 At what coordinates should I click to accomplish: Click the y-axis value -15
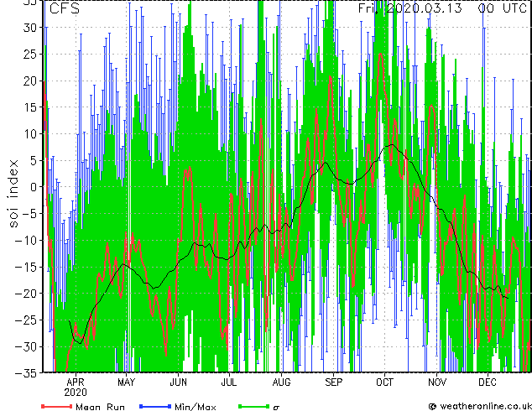[27, 267]
